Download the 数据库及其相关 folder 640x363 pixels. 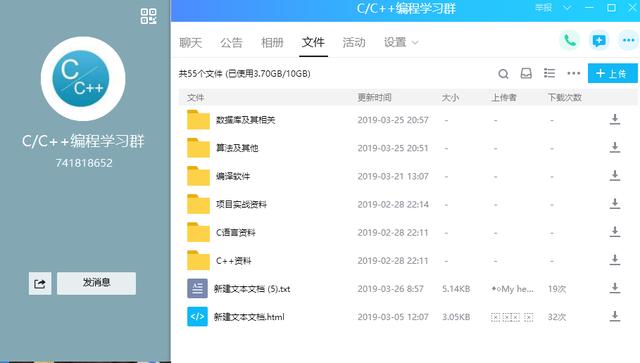[615, 119]
